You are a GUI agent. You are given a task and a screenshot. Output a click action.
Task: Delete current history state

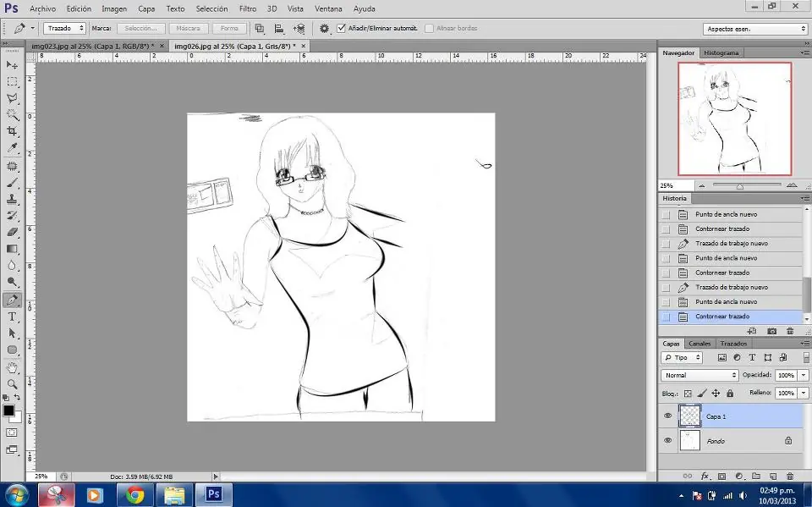click(x=790, y=331)
